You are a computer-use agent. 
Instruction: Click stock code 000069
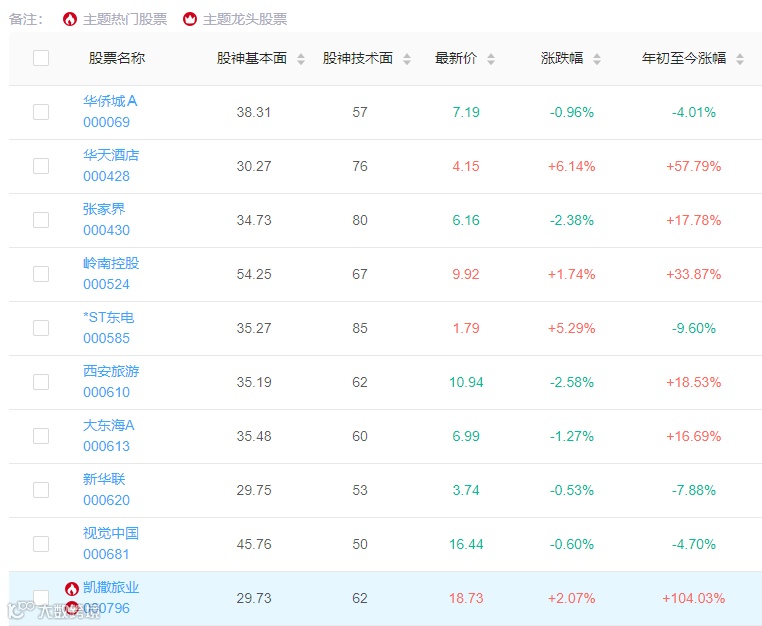click(106, 122)
